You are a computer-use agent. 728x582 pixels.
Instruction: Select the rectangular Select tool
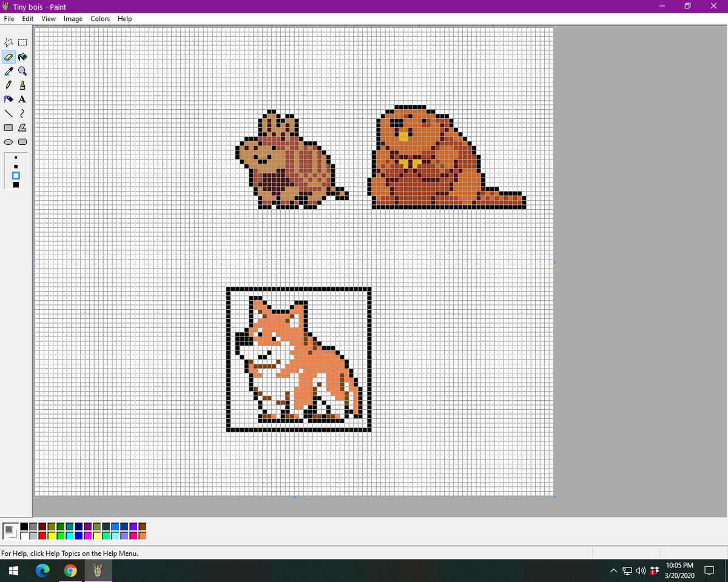coord(22,42)
